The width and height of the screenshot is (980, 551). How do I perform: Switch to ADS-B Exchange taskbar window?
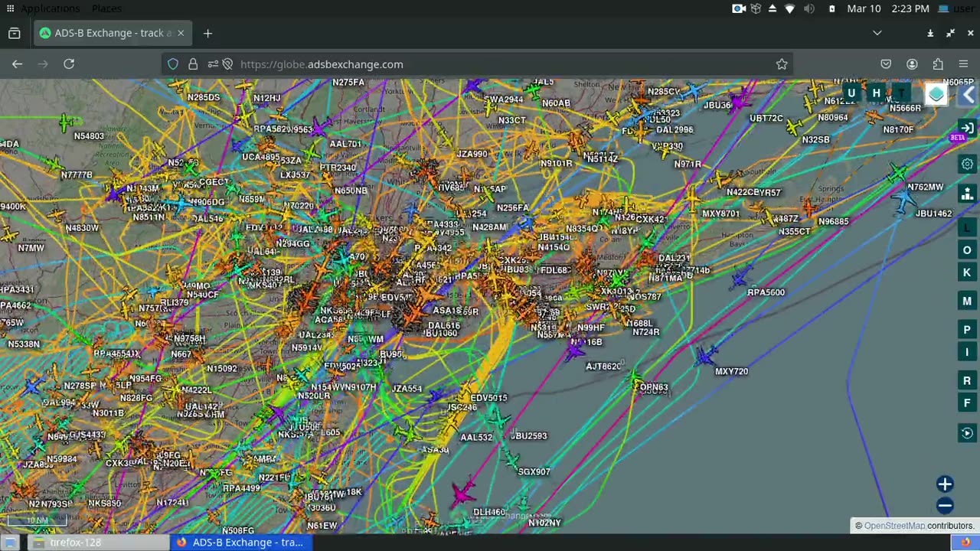[x=240, y=543]
